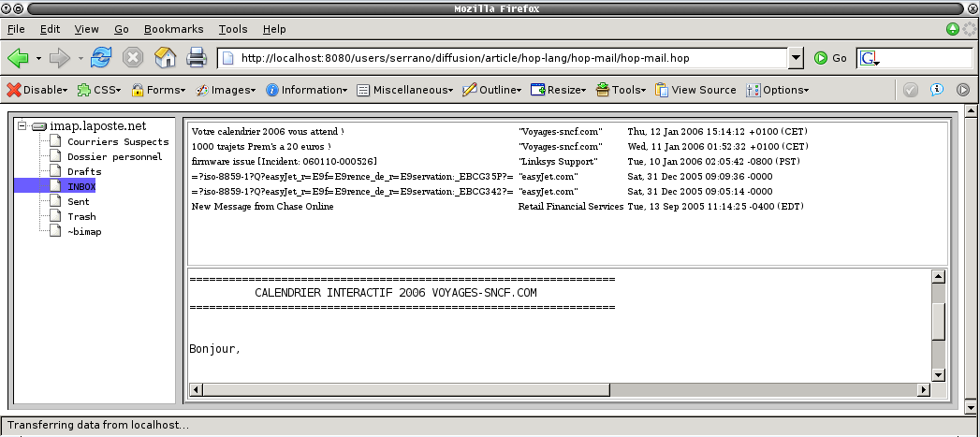980x437 pixels.
Task: Collapse the imap.laposte.net tree node
Action: 22,125
